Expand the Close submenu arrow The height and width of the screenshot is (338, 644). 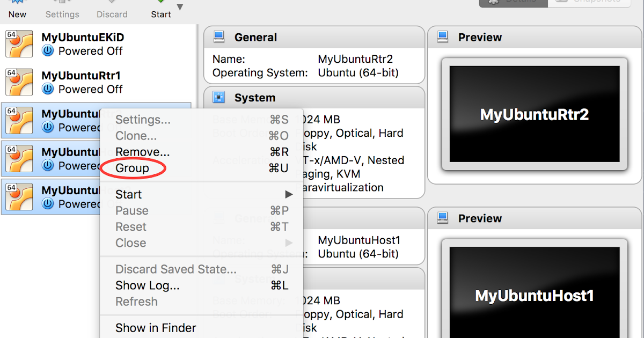(288, 243)
